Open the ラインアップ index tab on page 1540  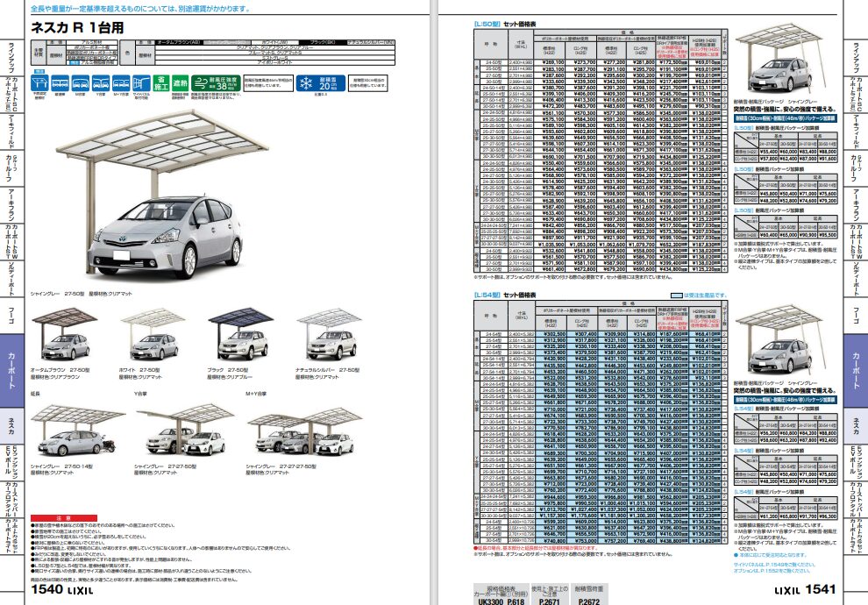(x=11, y=58)
